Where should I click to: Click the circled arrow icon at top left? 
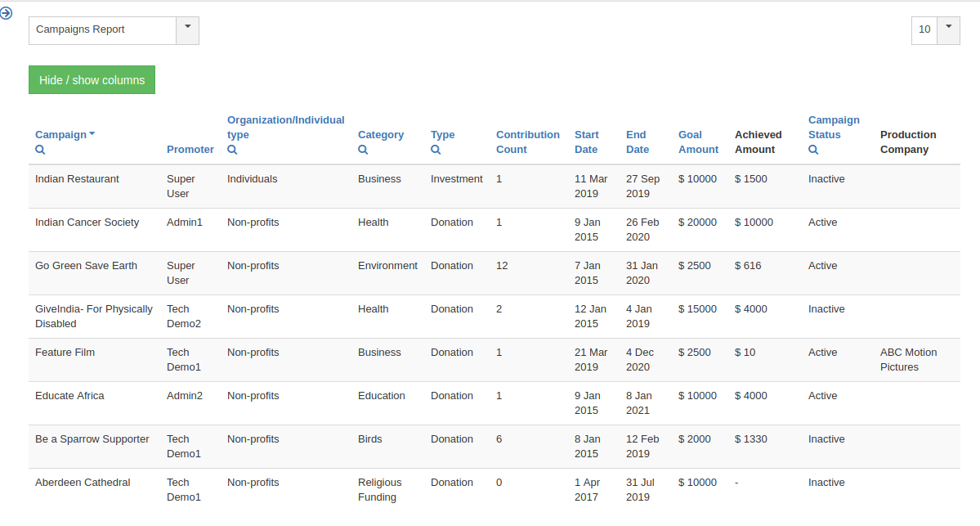[7, 13]
